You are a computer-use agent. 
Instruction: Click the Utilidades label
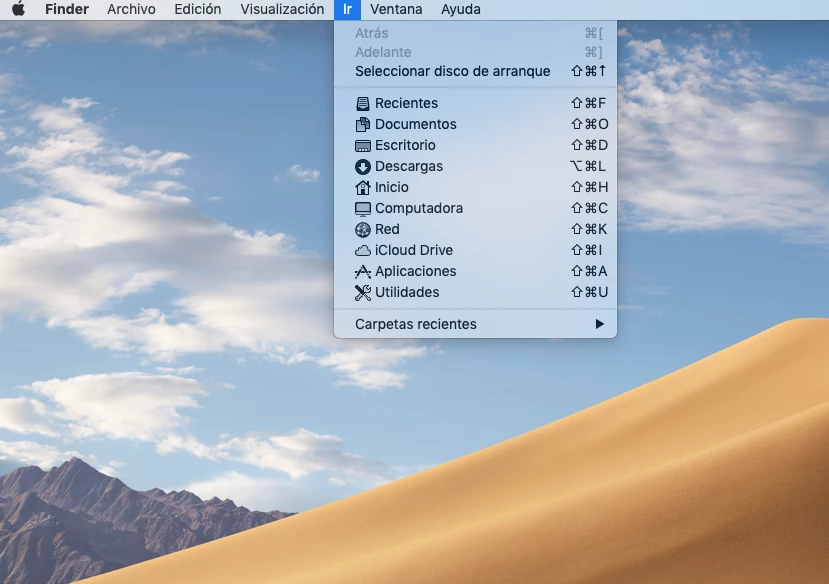[x=407, y=292]
